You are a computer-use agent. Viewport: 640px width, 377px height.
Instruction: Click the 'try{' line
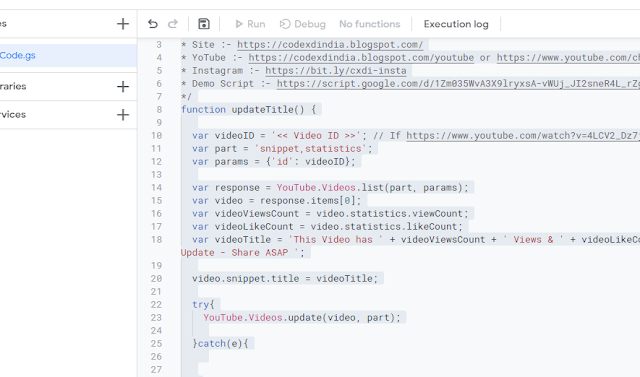pos(203,304)
